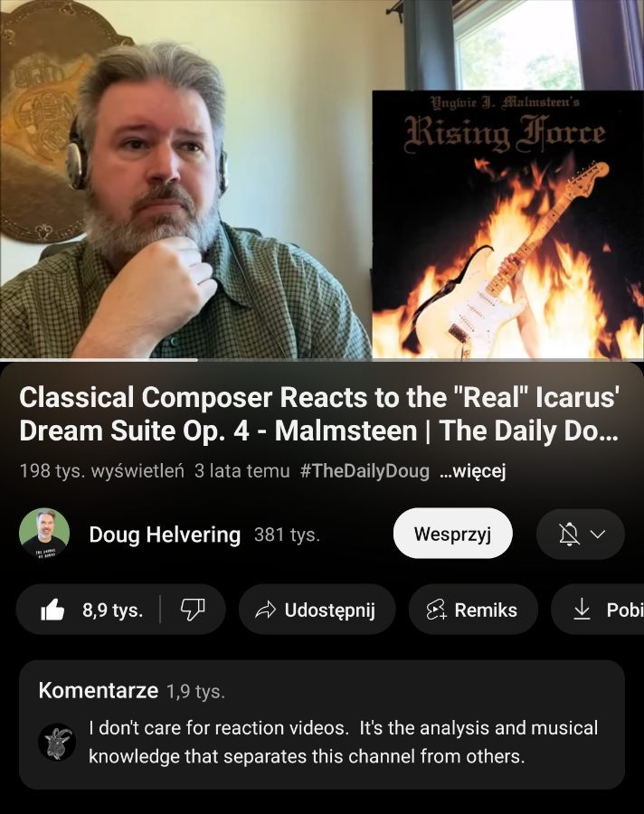Expand notification options chevron

click(x=598, y=535)
